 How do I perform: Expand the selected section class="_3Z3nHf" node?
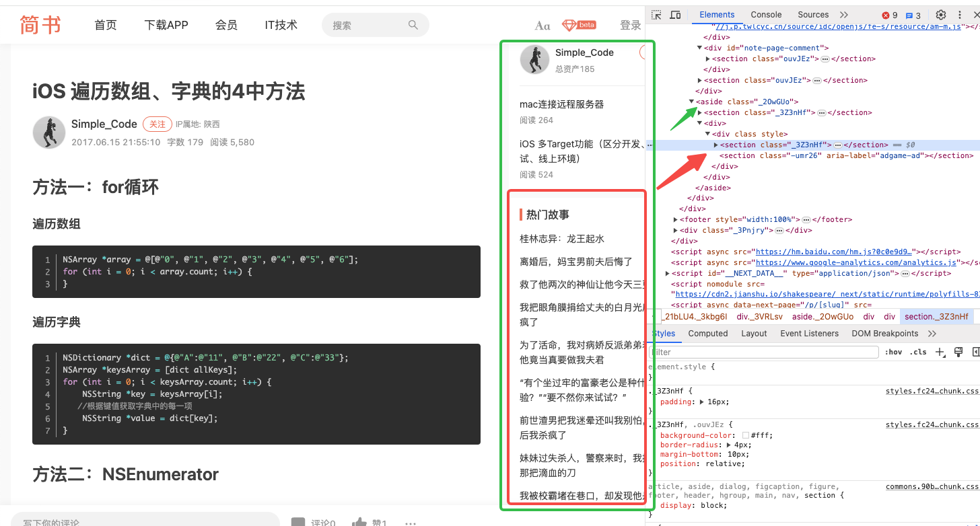click(715, 145)
